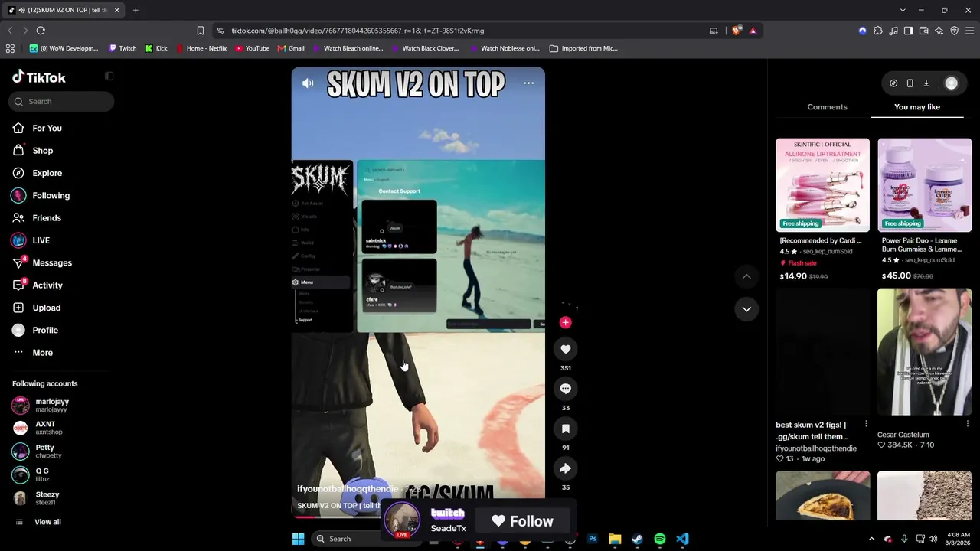Open the YouTube bookmark
Screen dimensions: 980x551
click(252, 48)
